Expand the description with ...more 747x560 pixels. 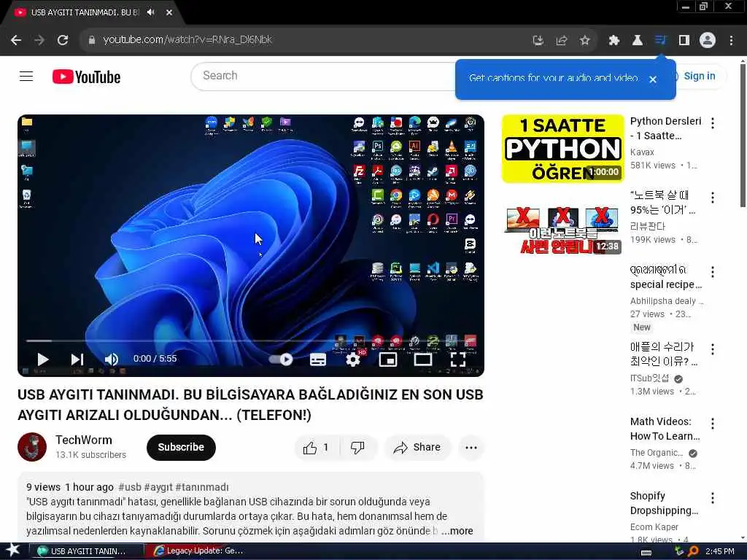(x=457, y=531)
